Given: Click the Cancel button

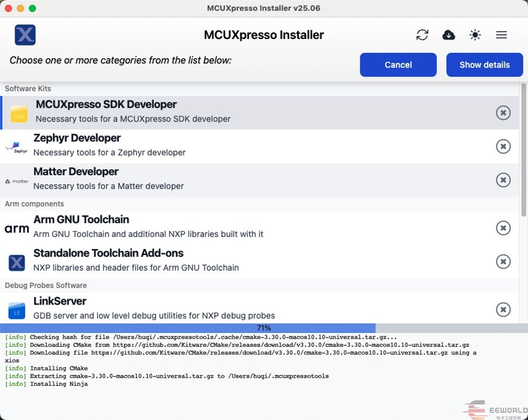Looking at the screenshot, I should tap(398, 65).
